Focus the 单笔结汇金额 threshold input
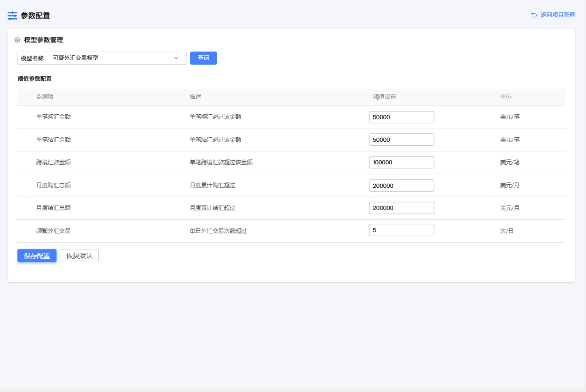Screen dimensions: 586x392 click(x=401, y=140)
